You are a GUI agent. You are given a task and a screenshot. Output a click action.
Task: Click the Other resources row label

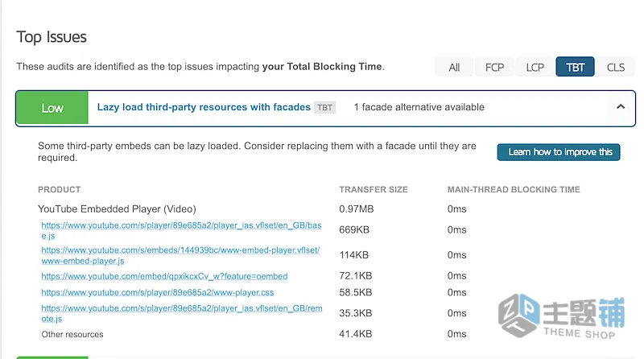72,334
